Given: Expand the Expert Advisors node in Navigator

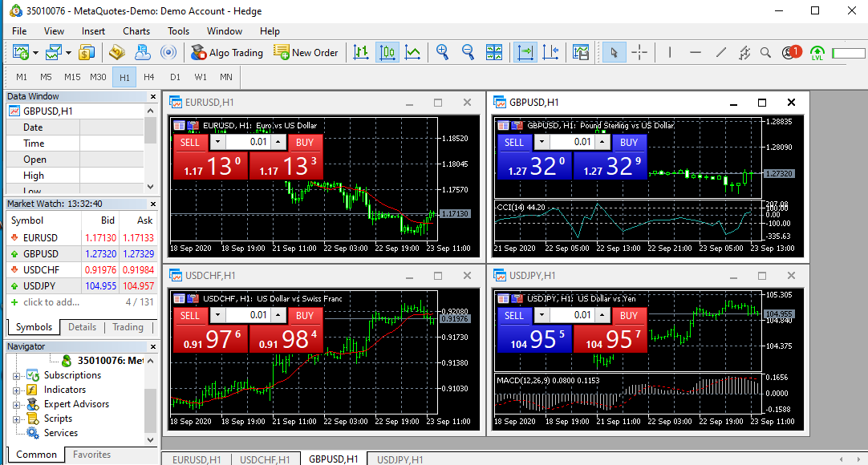Looking at the screenshot, I should tap(17, 405).
